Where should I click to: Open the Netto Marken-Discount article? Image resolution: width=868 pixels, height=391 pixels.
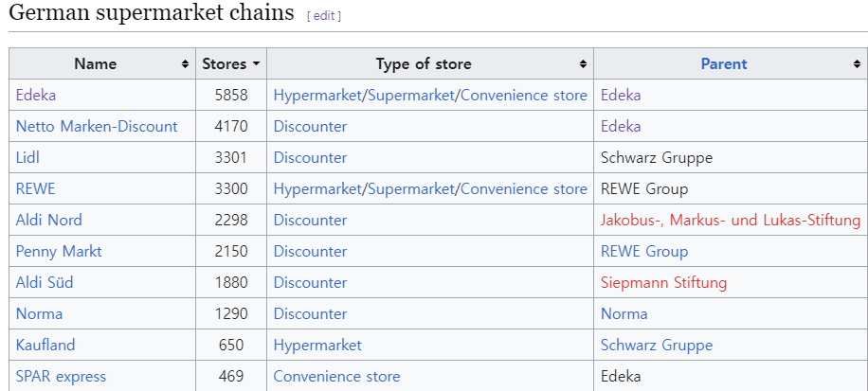tap(97, 126)
